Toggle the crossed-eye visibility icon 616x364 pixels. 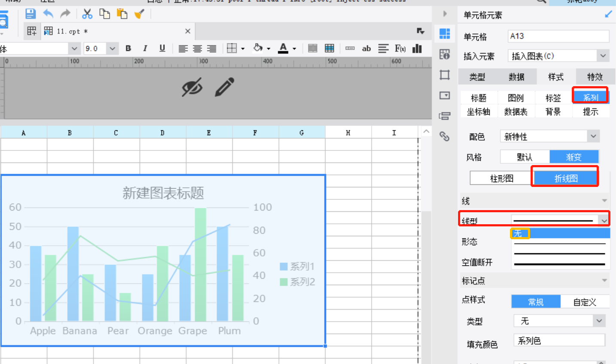click(192, 87)
